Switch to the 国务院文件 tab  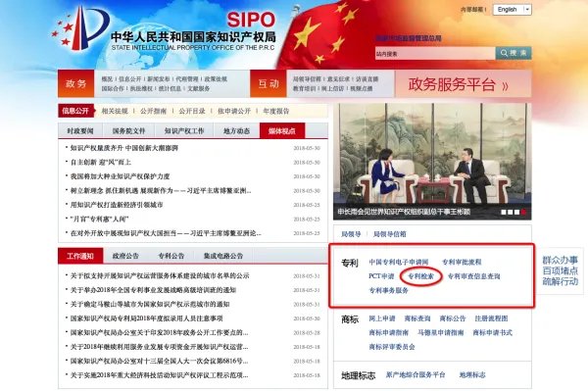point(128,131)
